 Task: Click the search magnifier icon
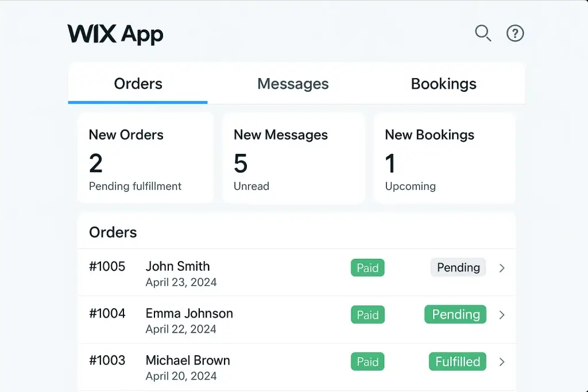[x=483, y=33]
